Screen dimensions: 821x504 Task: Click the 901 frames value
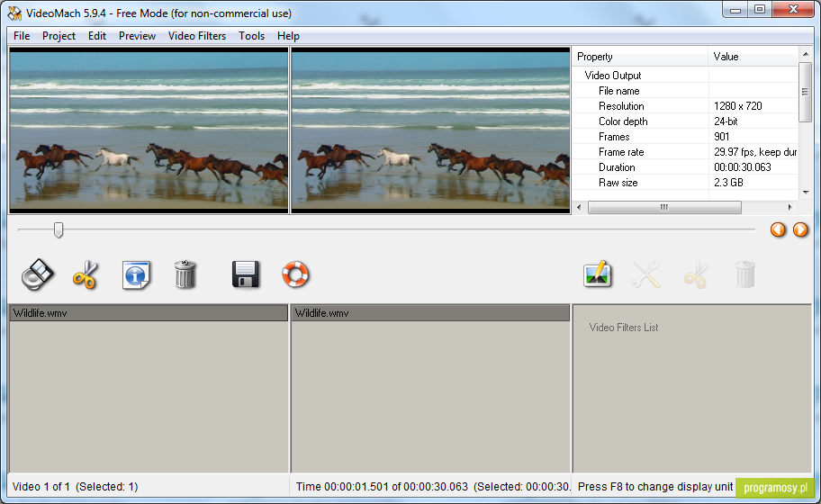tap(721, 137)
